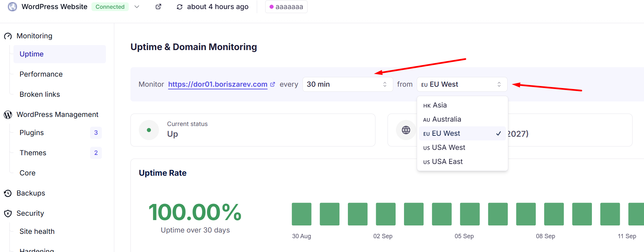Image resolution: width=644 pixels, height=252 pixels.
Task: Choose USA East monitoring region
Action: [462, 162]
